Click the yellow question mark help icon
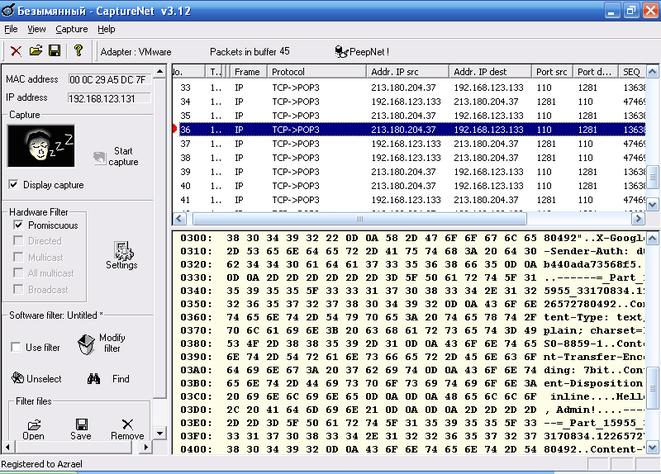Screen dimensions: 661x474 pyautogui.click(x=78, y=51)
